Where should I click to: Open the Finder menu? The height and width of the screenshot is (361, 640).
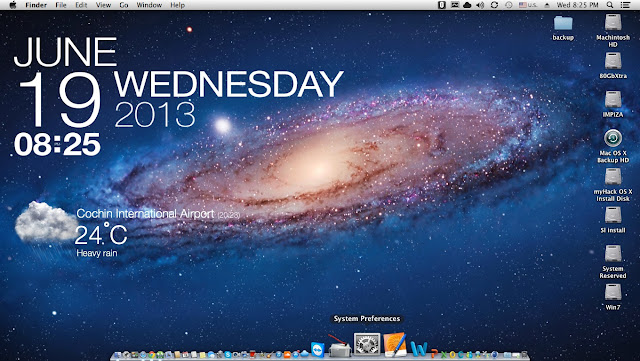[x=36, y=5]
